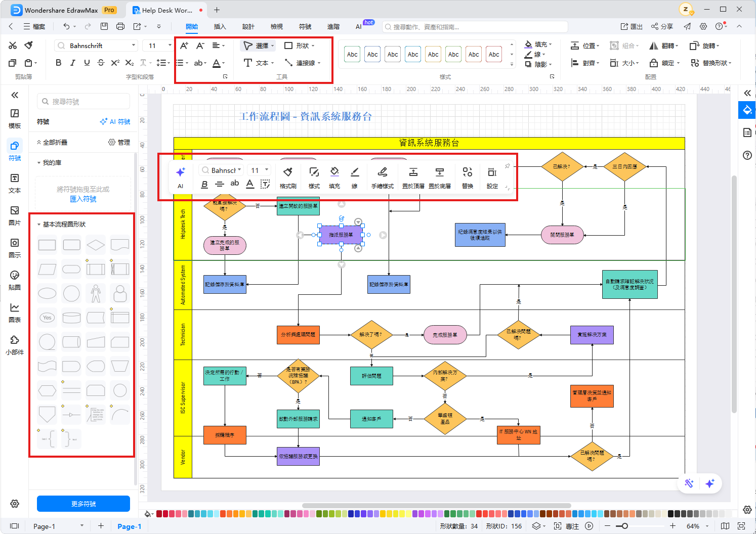Image resolution: width=756 pixels, height=534 pixels.
Task: Pin the floating toolbar with the pin icon
Action: (508, 166)
